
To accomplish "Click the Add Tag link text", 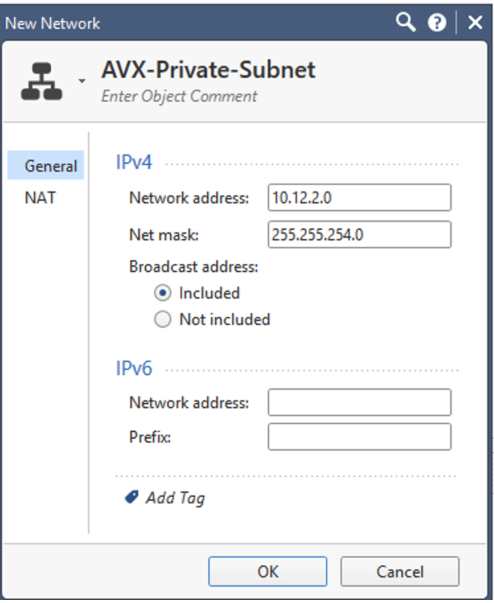I will coord(175,498).
